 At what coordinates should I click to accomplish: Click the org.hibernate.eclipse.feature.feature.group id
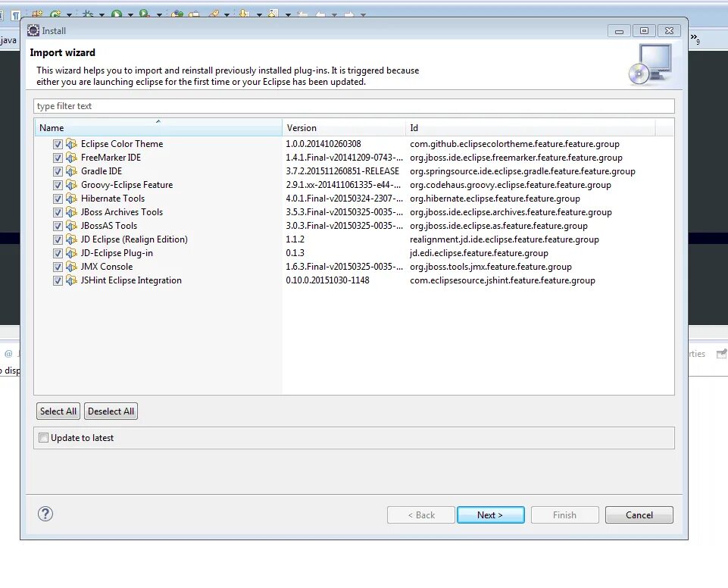click(495, 199)
